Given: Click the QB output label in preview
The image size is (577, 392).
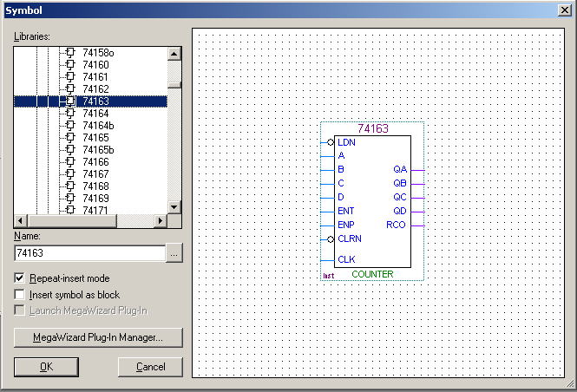Looking at the screenshot, I should (400, 183).
